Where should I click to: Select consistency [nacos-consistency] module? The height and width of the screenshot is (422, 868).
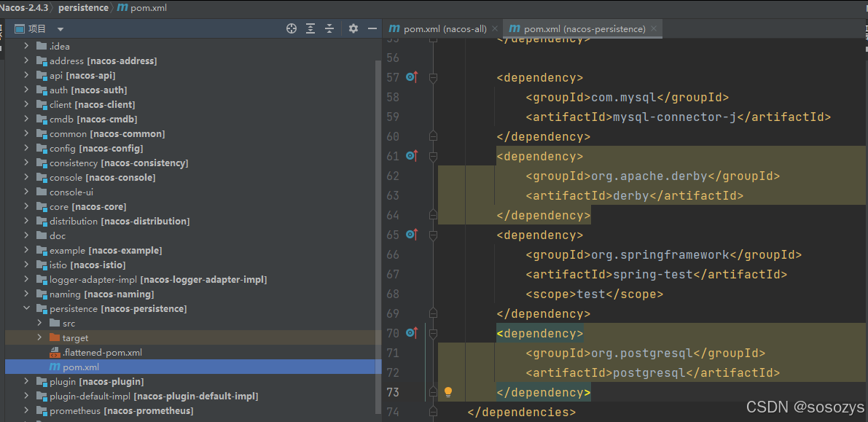(x=119, y=163)
